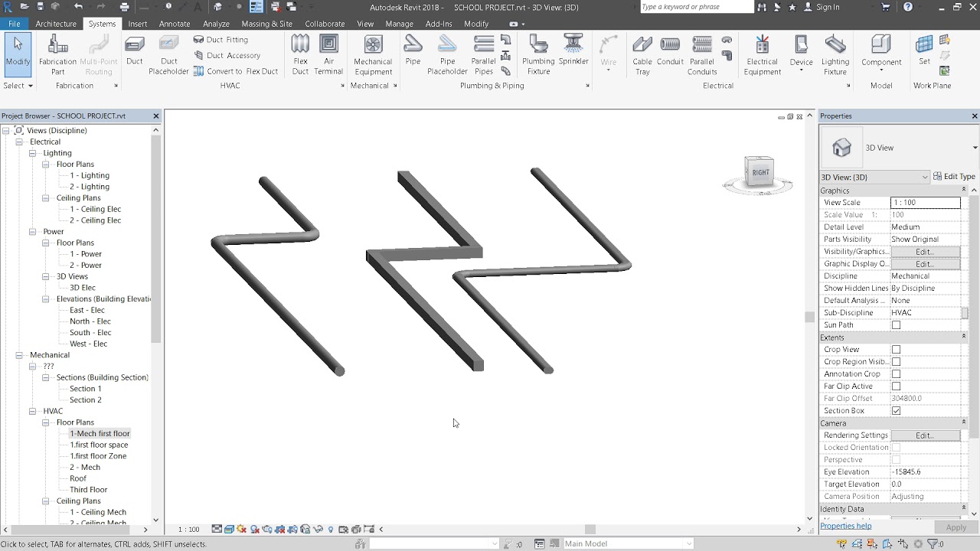Collapse the Mechanical tree node
980x551 pixels.
19,355
